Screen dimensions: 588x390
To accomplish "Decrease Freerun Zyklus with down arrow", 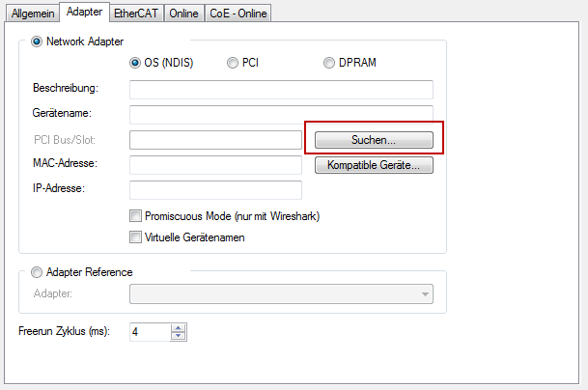I will 178,336.
